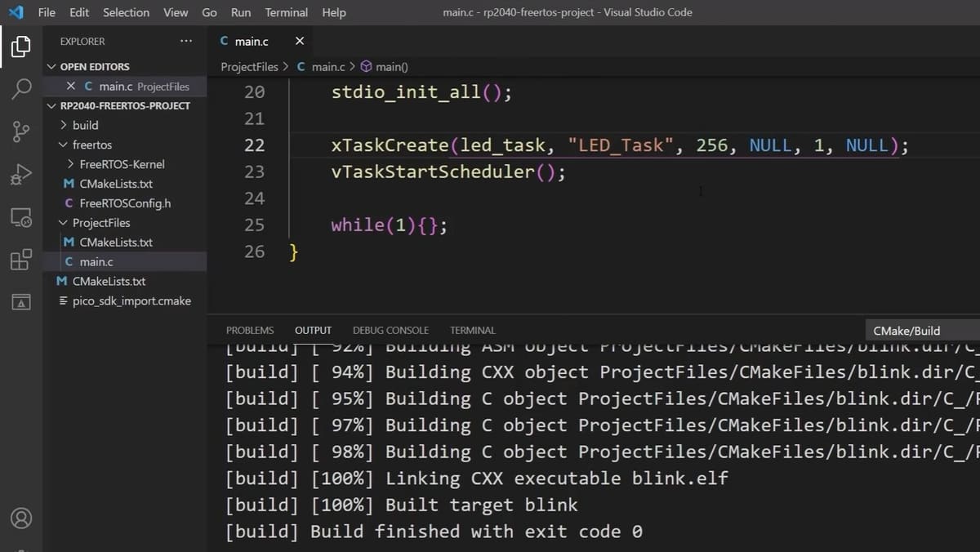Open FreeRTOSConfig.h in the file tree

point(125,203)
